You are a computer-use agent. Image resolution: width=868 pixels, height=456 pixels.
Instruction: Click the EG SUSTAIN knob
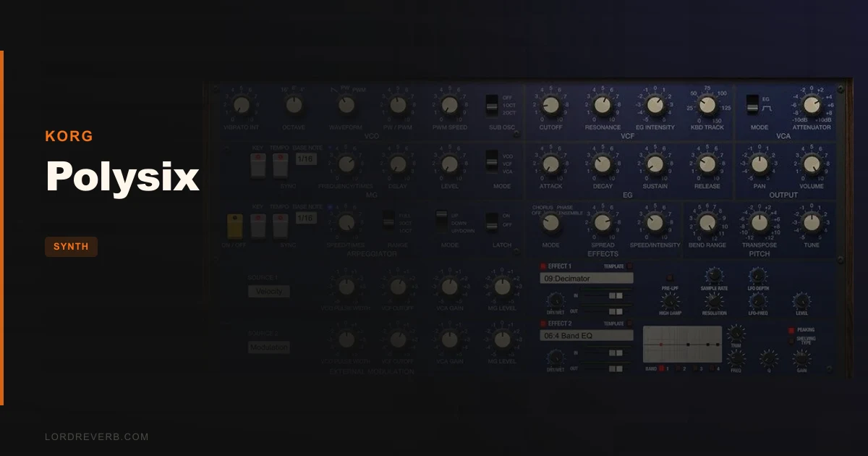pyautogui.click(x=655, y=164)
